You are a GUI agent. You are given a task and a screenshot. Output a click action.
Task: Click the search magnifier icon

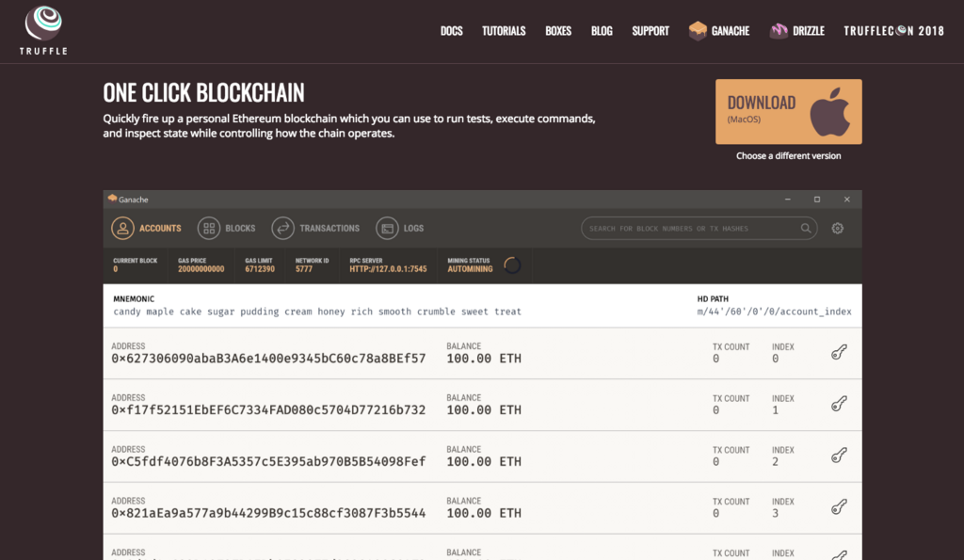tap(806, 228)
